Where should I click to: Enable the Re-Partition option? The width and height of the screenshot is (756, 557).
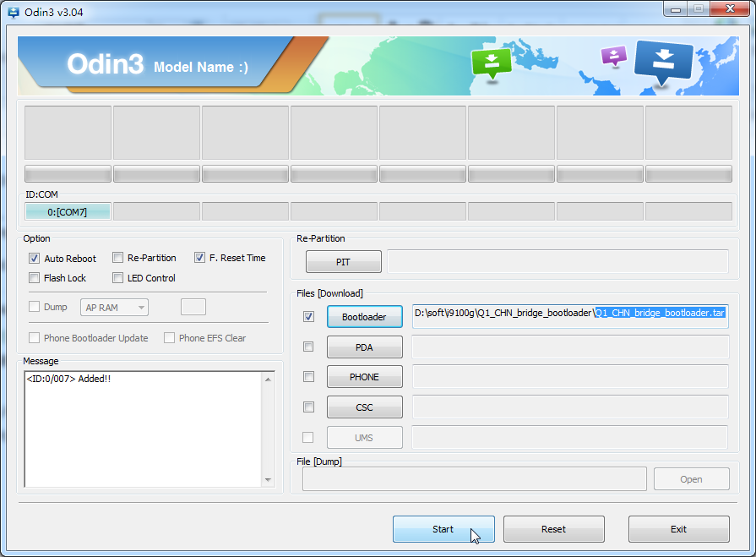click(117, 258)
